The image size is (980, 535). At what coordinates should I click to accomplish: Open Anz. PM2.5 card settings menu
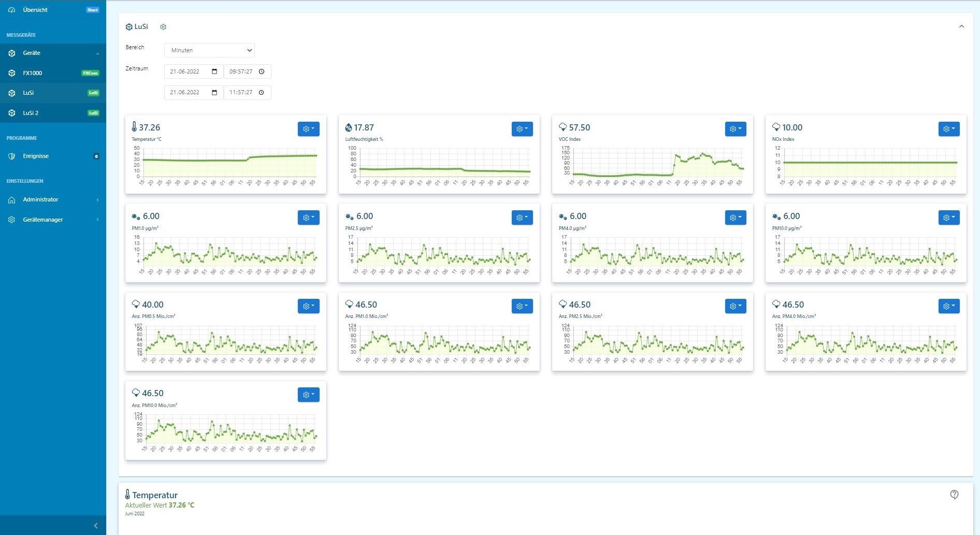736,306
